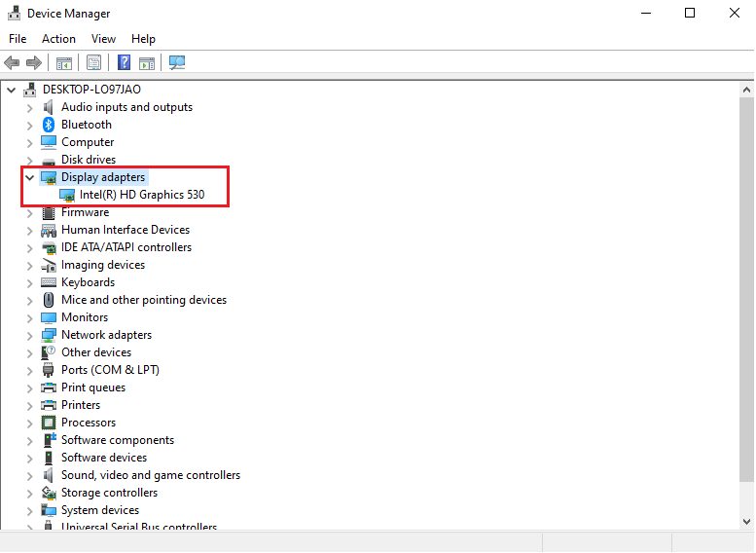This screenshot has width=756, height=553.
Task: Click the Firmware chip icon
Action: tap(49, 212)
